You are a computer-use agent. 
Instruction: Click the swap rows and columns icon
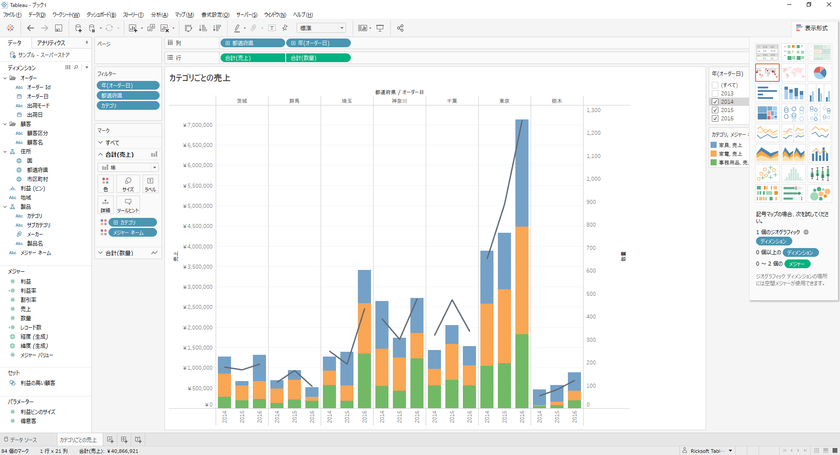pos(189,28)
